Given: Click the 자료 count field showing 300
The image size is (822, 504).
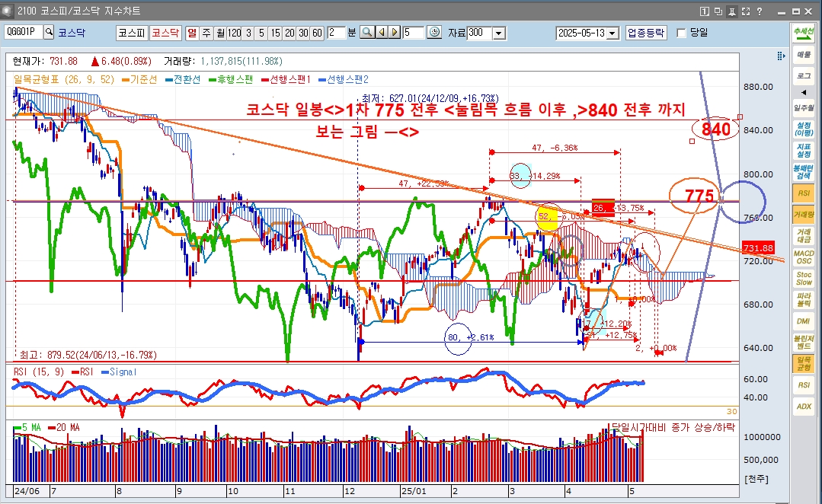Looking at the screenshot, I should (x=480, y=33).
